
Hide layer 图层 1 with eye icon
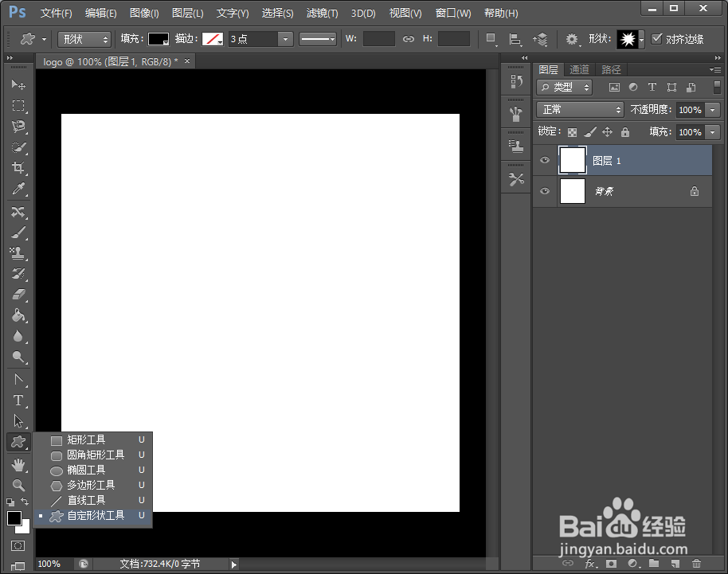pos(545,160)
